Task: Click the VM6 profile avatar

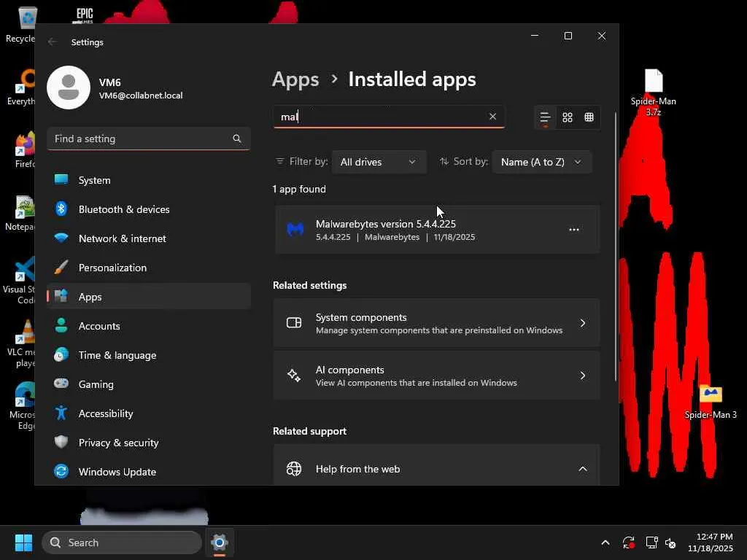Action: click(69, 87)
